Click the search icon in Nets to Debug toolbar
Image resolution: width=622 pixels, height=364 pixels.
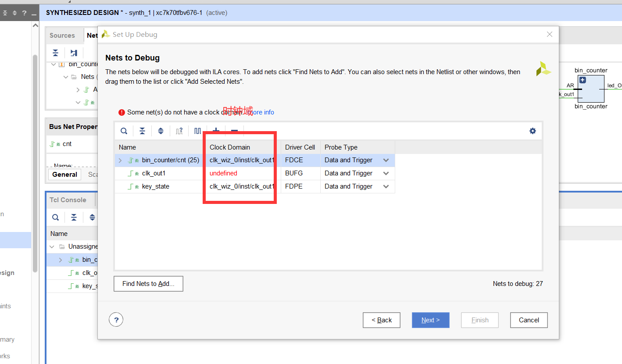(124, 131)
